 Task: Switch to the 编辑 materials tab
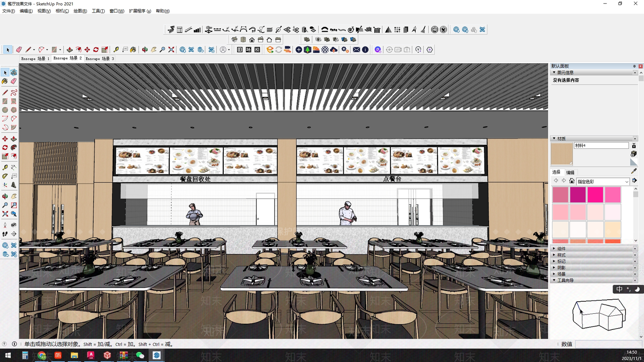click(570, 172)
